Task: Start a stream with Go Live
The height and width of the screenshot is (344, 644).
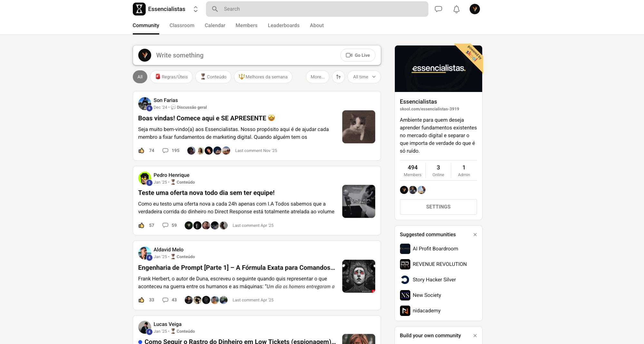Action: 358,55
